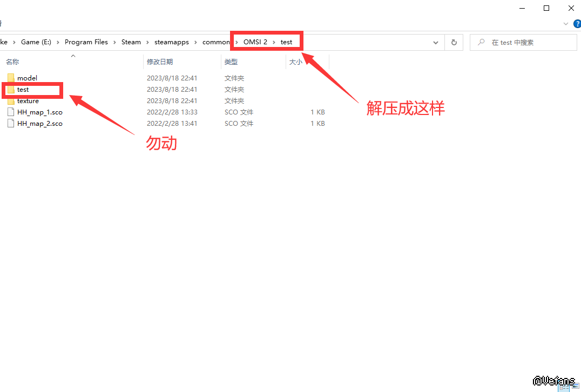Image resolution: width=581 pixels, height=392 pixels.
Task: Expand the chevron after Program Files
Action: (114, 42)
